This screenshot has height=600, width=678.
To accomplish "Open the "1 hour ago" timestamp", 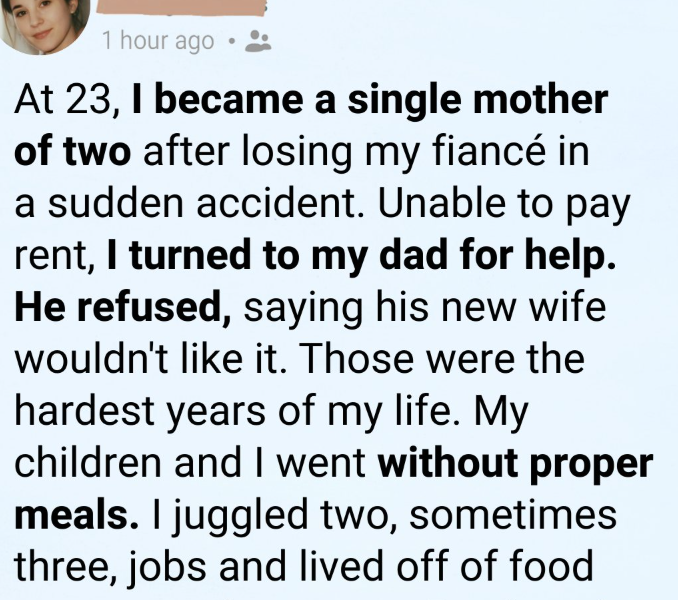I will [157, 41].
